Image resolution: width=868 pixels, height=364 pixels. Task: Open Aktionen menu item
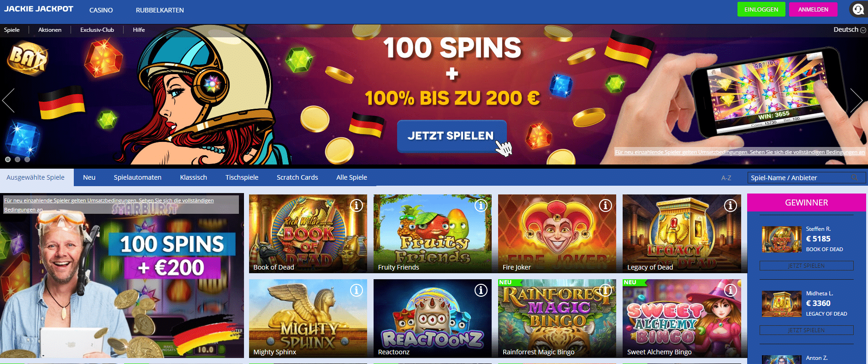pyautogui.click(x=50, y=30)
